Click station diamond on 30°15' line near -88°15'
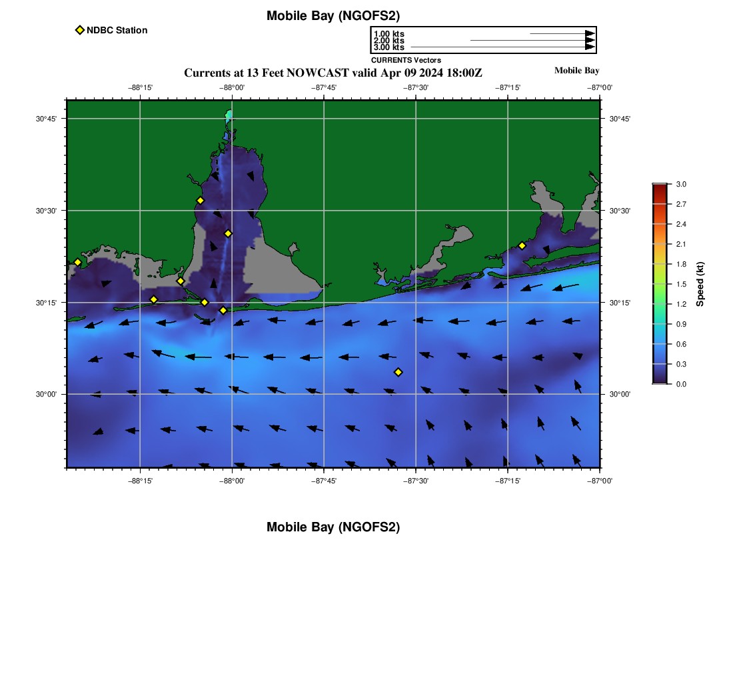Image resolution: width=733 pixels, height=700 pixels. 153,299
